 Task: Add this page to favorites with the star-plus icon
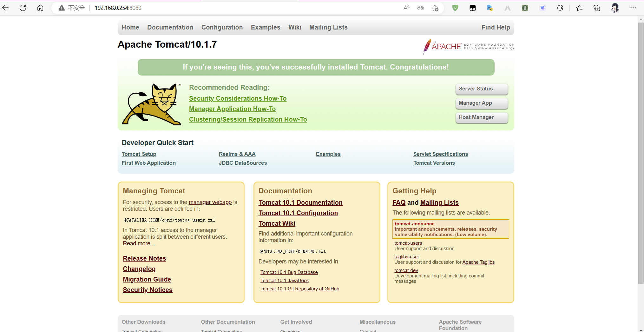tap(435, 8)
